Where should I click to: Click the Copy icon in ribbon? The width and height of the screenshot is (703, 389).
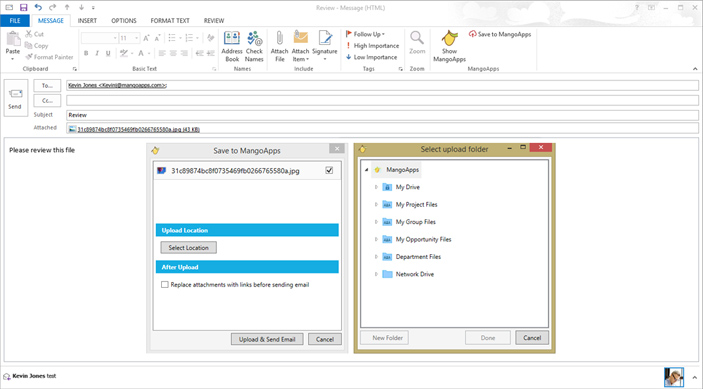click(x=29, y=46)
